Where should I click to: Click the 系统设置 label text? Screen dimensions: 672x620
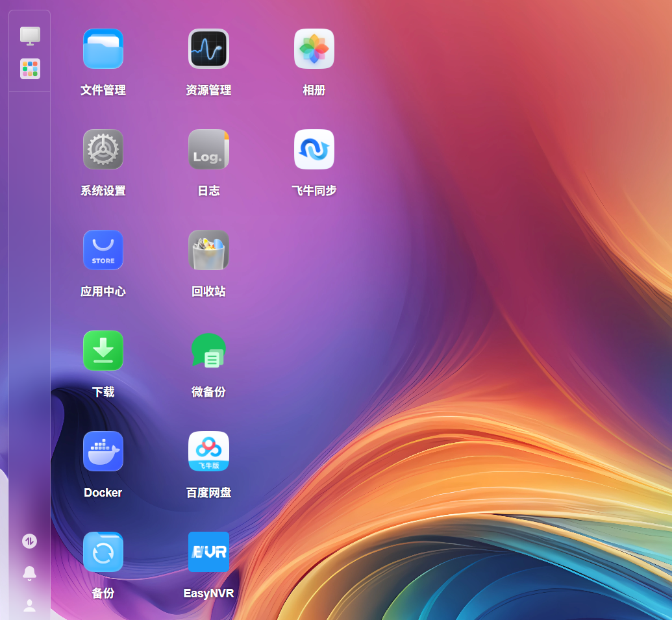[x=103, y=191]
